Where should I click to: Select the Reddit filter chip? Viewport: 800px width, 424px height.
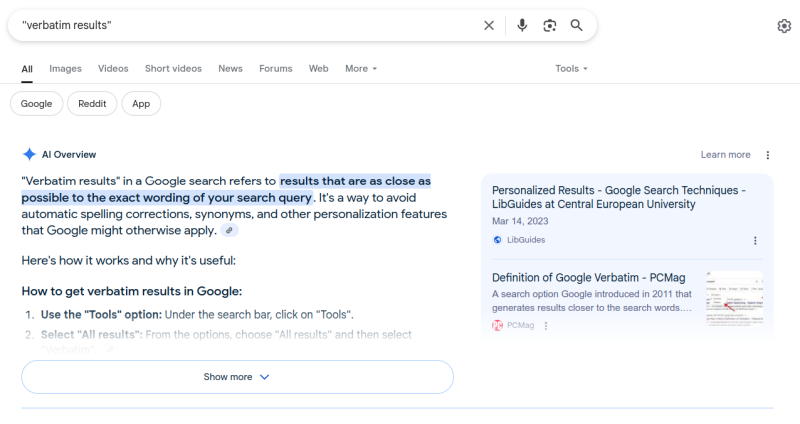point(92,104)
